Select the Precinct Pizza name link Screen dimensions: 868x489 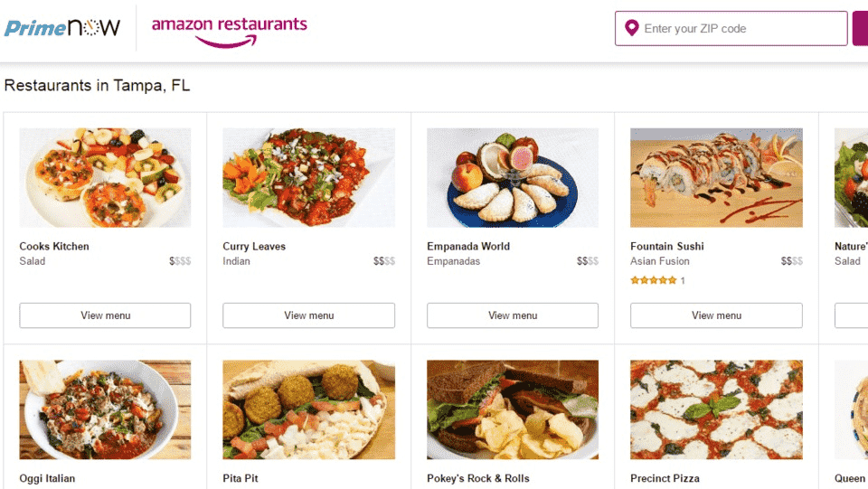tap(665, 478)
